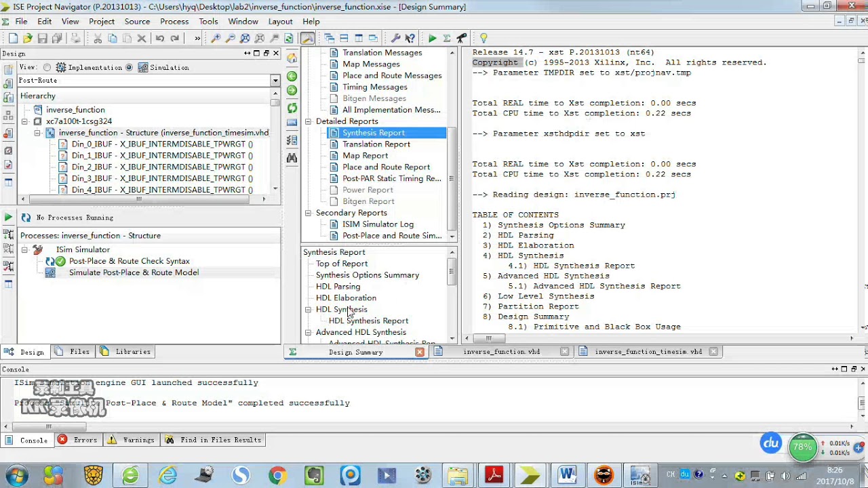Select the Implementation view radio button
Screen dimensions: 868x488
point(47,67)
